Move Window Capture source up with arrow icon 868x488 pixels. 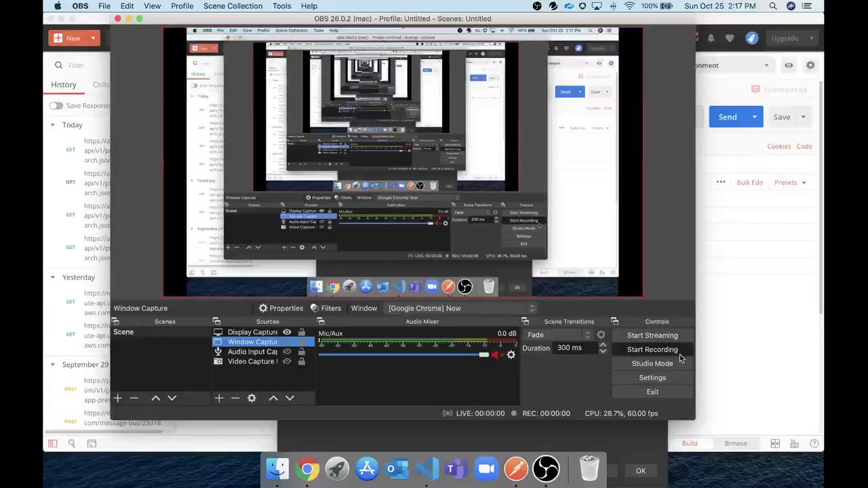[x=273, y=398]
